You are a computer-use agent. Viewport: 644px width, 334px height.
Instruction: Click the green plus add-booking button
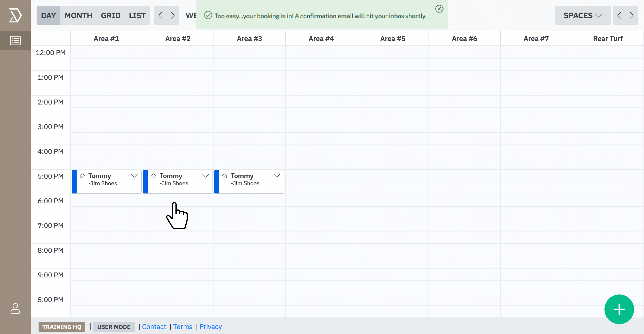[619, 309]
